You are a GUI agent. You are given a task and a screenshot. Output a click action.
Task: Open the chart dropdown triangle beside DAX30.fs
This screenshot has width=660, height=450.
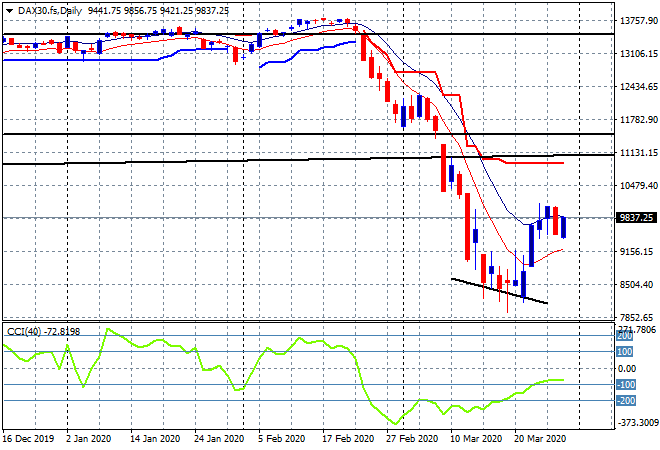(9, 11)
